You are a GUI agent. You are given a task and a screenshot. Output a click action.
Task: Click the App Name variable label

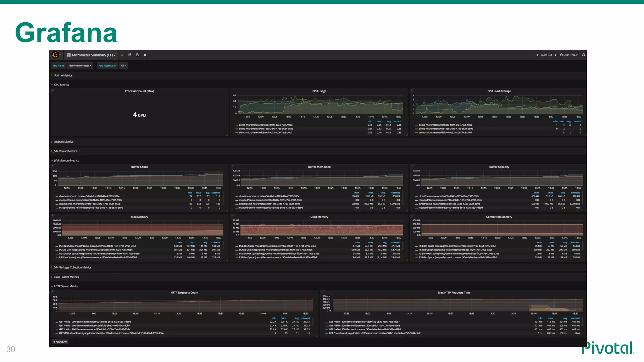(x=58, y=66)
